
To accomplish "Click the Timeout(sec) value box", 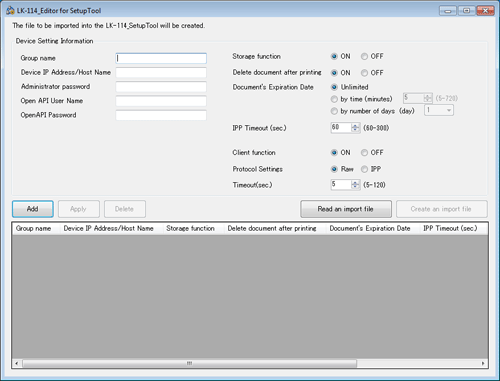I will click(x=341, y=185).
